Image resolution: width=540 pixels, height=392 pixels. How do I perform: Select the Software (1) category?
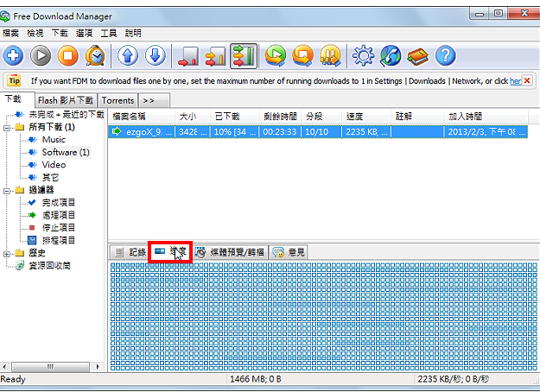pyautogui.click(x=66, y=152)
